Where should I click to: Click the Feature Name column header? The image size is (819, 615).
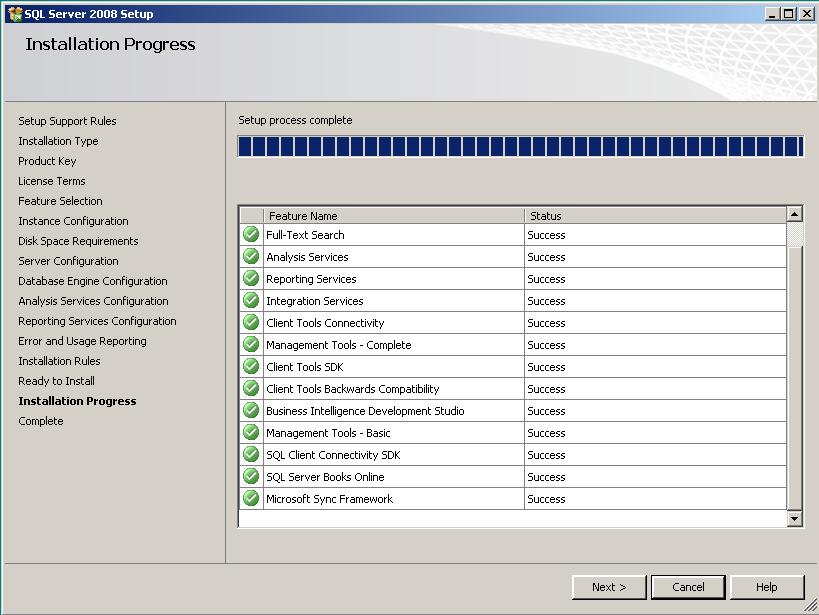pos(394,216)
